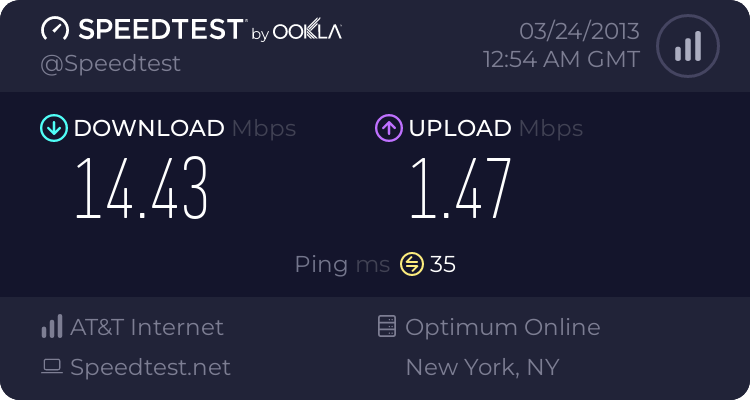The image size is (750, 400).
Task: Select the 1.47 upload speed value
Action: point(461,188)
